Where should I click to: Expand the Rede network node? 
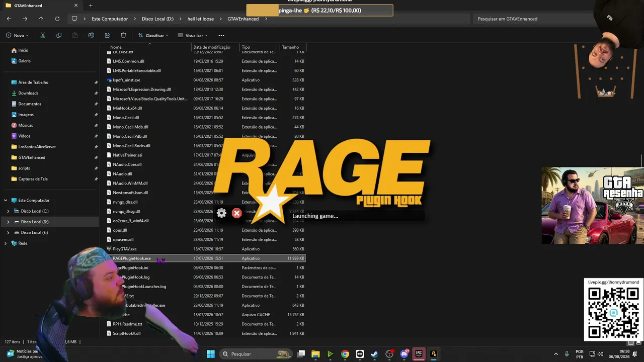[6, 243]
